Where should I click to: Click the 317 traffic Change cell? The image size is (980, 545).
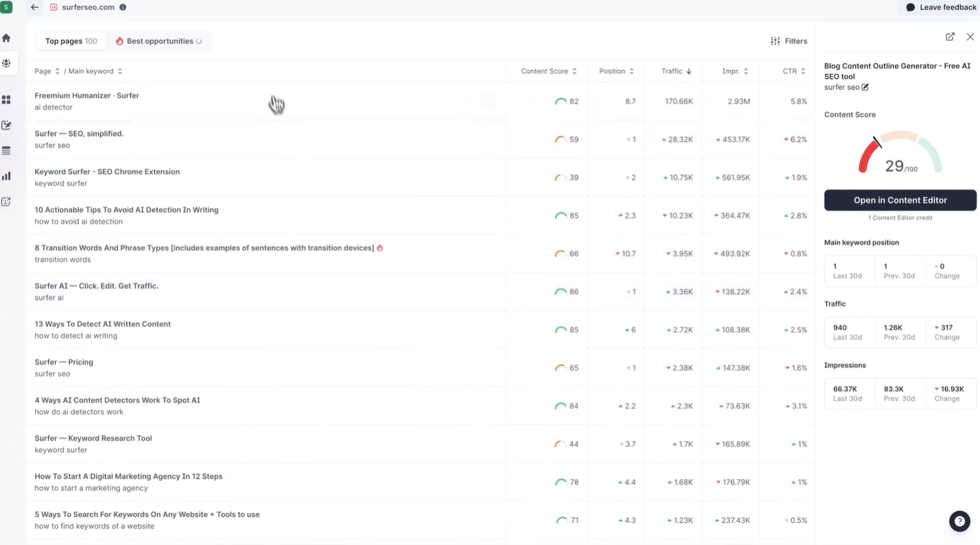click(x=951, y=332)
